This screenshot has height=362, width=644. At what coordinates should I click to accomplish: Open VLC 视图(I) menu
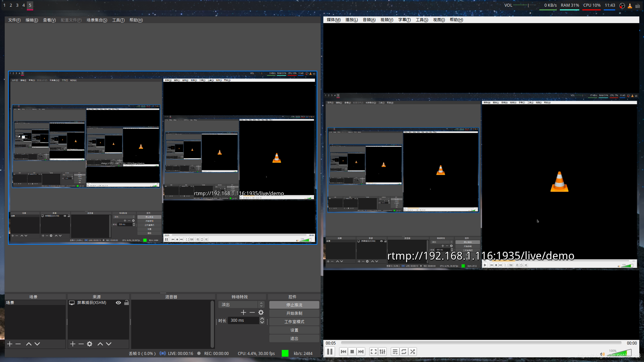tap(439, 20)
